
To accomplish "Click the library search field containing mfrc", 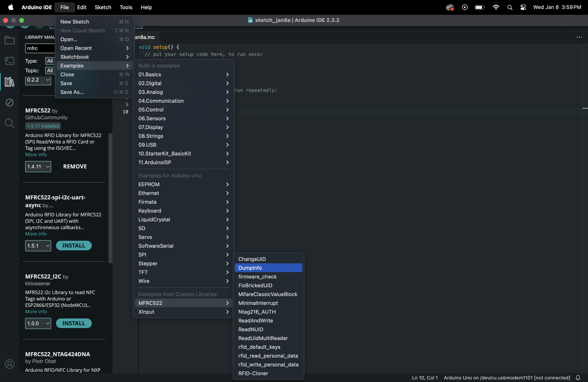I will point(40,48).
